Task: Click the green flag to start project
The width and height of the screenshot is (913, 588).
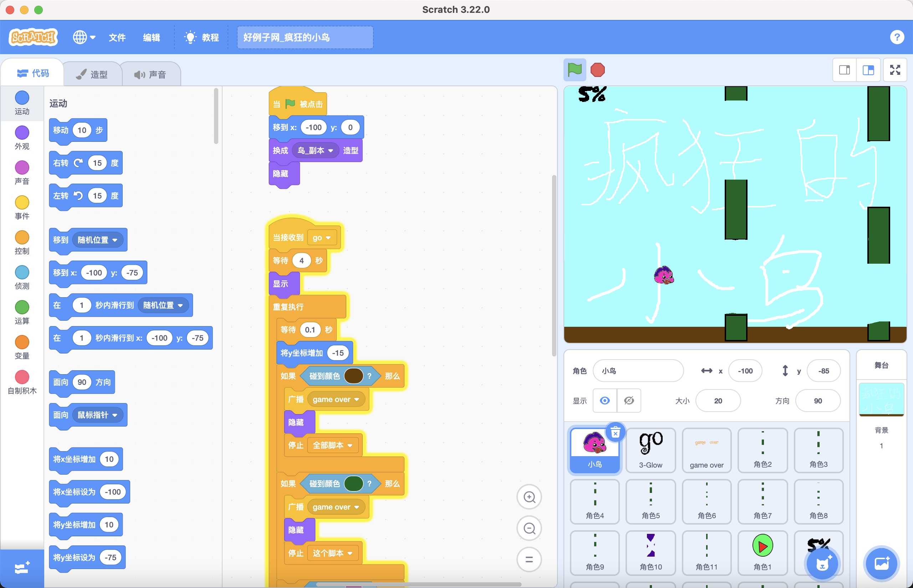Action: click(x=575, y=70)
